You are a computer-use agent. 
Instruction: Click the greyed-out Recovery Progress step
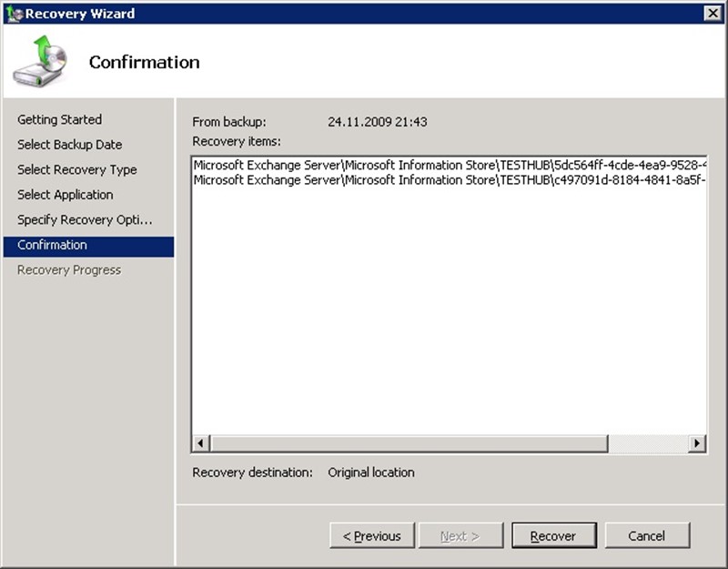pyautogui.click(x=68, y=270)
